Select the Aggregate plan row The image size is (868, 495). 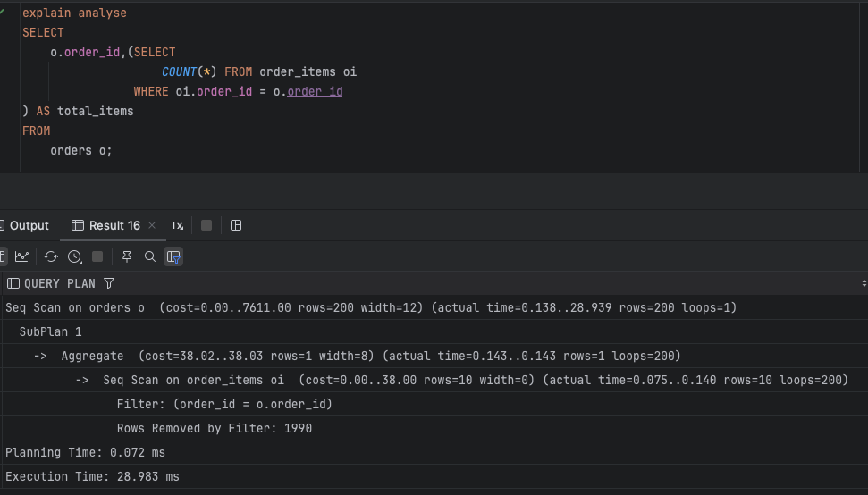pos(434,357)
